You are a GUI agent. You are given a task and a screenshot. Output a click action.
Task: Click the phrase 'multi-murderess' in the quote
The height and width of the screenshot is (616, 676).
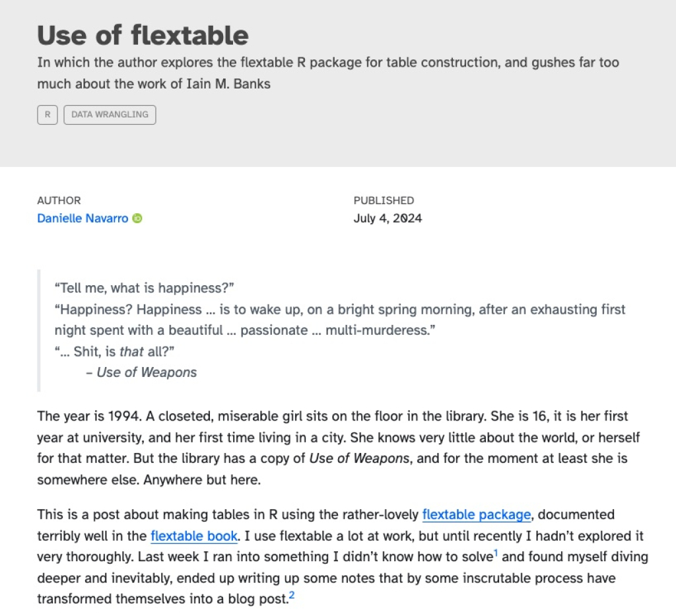tap(378, 331)
